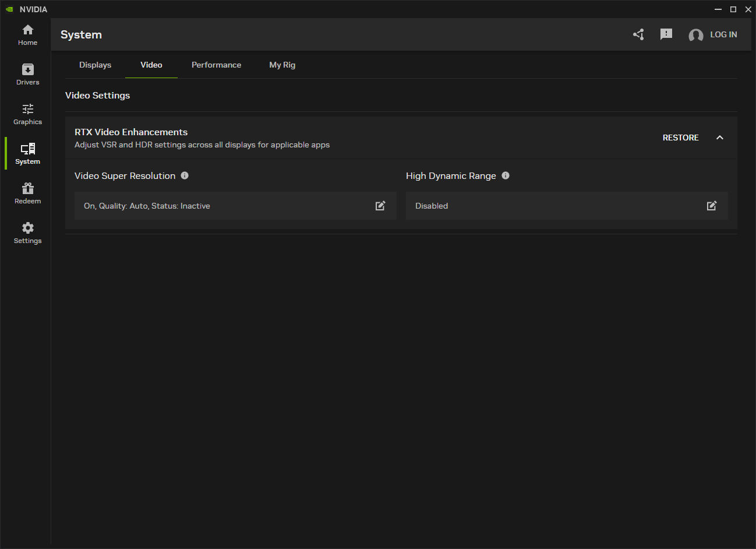
Task: Collapse the RTX Video Enhancements section
Action: [720, 138]
